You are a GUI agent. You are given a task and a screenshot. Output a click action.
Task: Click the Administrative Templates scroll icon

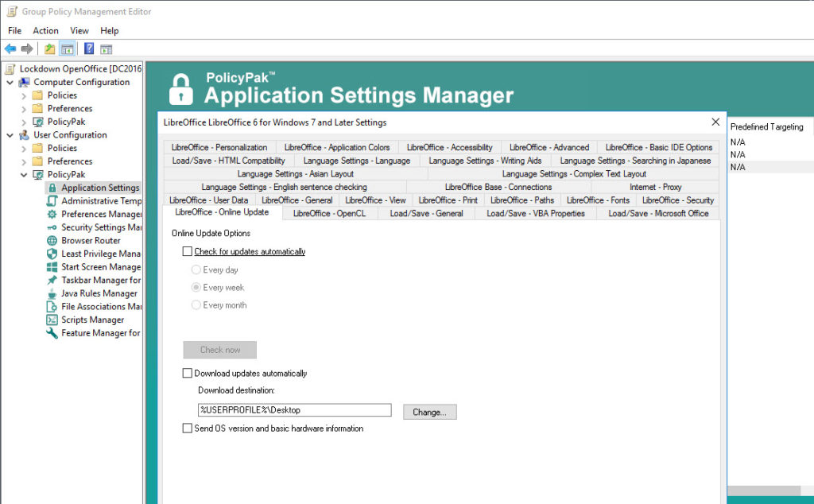[52, 201]
